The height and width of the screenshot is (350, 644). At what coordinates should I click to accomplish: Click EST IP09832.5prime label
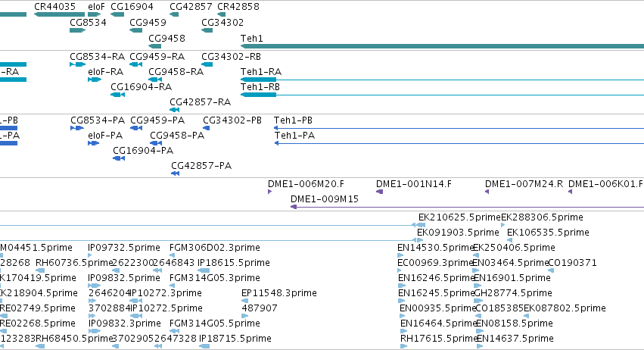[124, 278]
